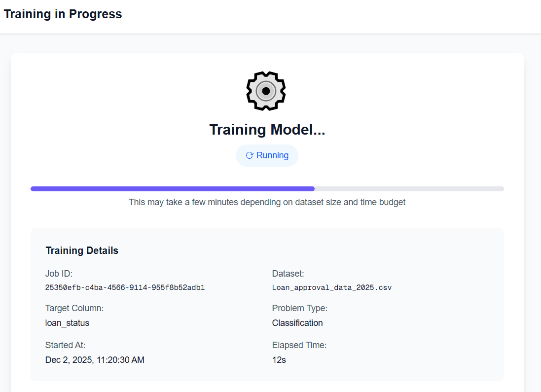Click the Job ID value text
The width and height of the screenshot is (541, 392).
[x=125, y=288]
